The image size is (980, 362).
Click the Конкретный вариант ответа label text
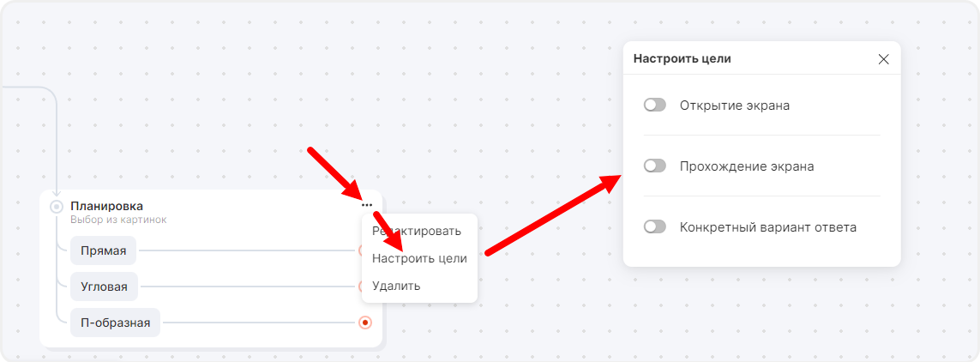click(767, 227)
